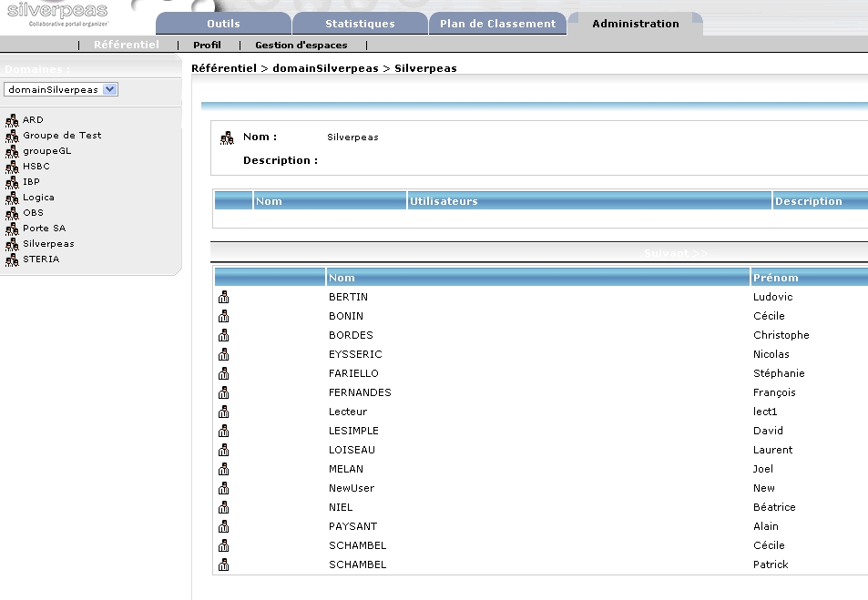Click the group icon beside groupeGL
The width and height of the screenshot is (868, 600).
coord(12,151)
